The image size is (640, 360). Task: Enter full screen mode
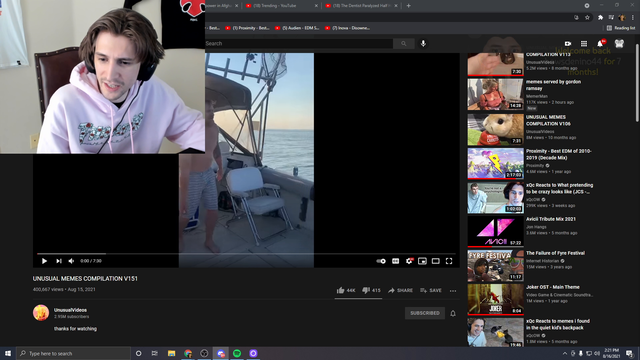pyautogui.click(x=449, y=261)
